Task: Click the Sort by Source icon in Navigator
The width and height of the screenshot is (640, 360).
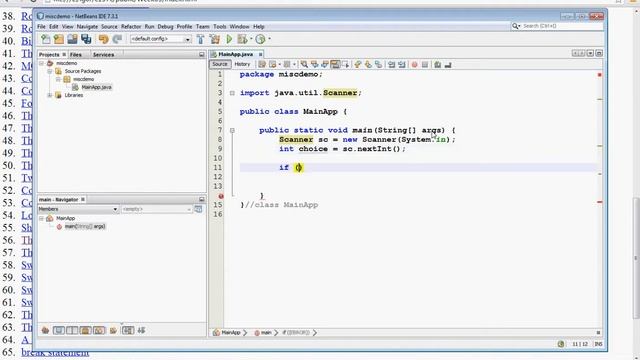Action: (x=142, y=330)
